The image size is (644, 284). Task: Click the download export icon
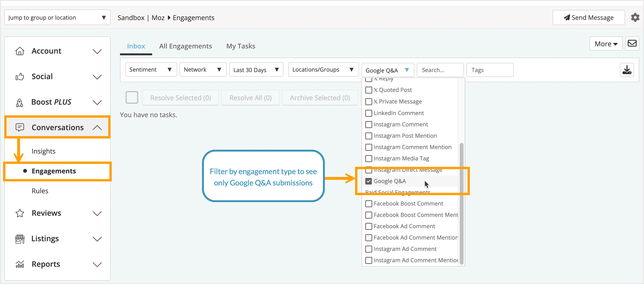point(627,70)
